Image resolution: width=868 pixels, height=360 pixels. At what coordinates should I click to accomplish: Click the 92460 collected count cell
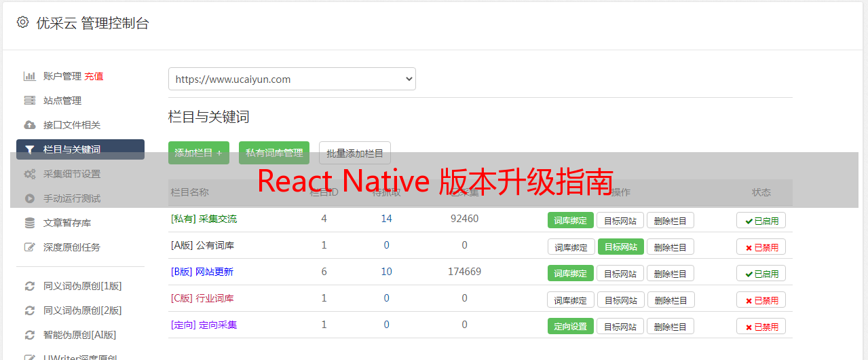[x=464, y=219]
